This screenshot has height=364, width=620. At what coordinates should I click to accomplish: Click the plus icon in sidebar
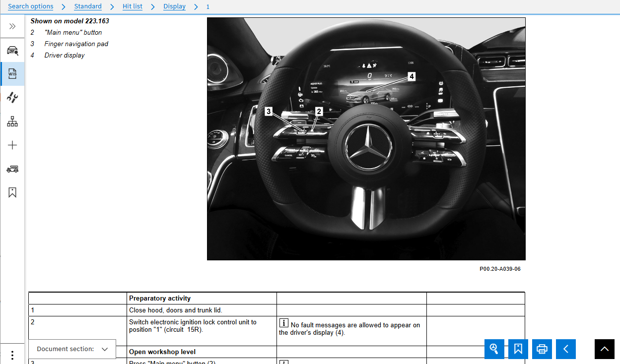pyautogui.click(x=12, y=145)
